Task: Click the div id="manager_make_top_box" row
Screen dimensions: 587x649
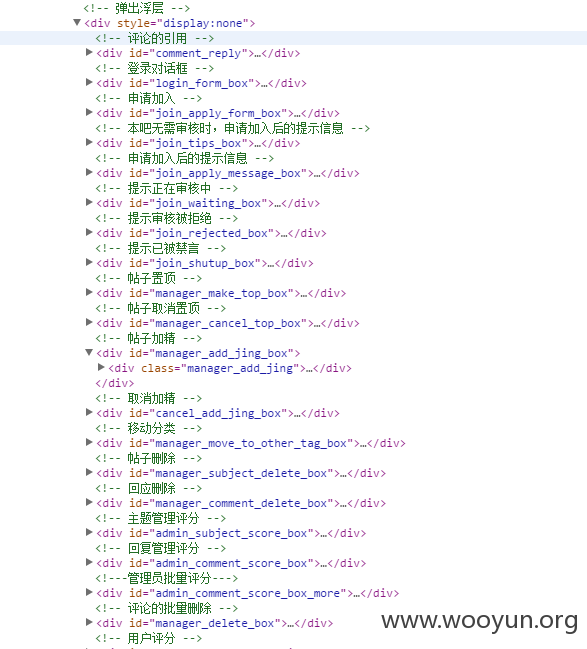Action: point(221,293)
